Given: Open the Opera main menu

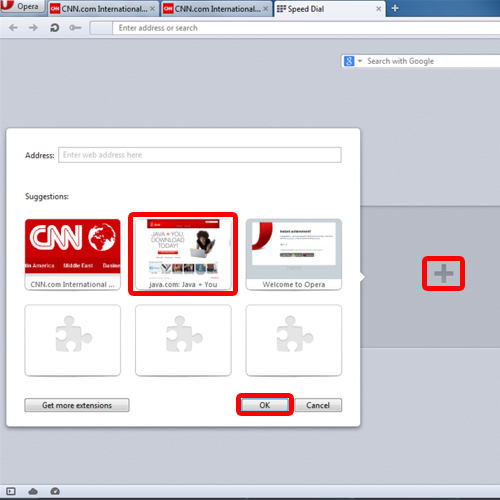Looking at the screenshot, I should (x=23, y=7).
